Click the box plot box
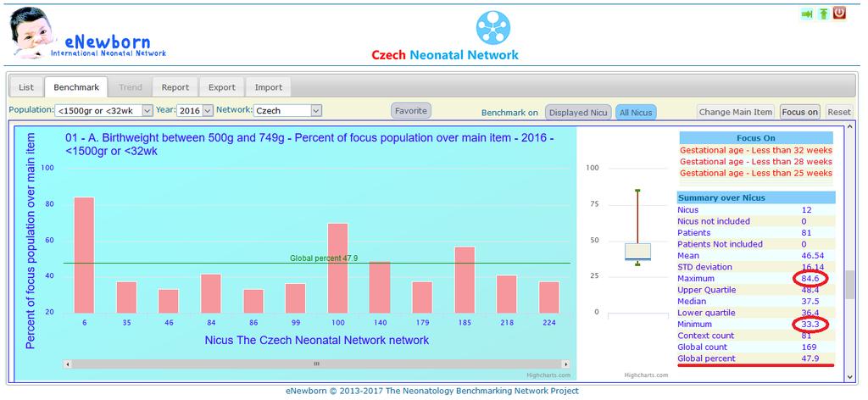The image size is (868, 400). click(x=637, y=252)
